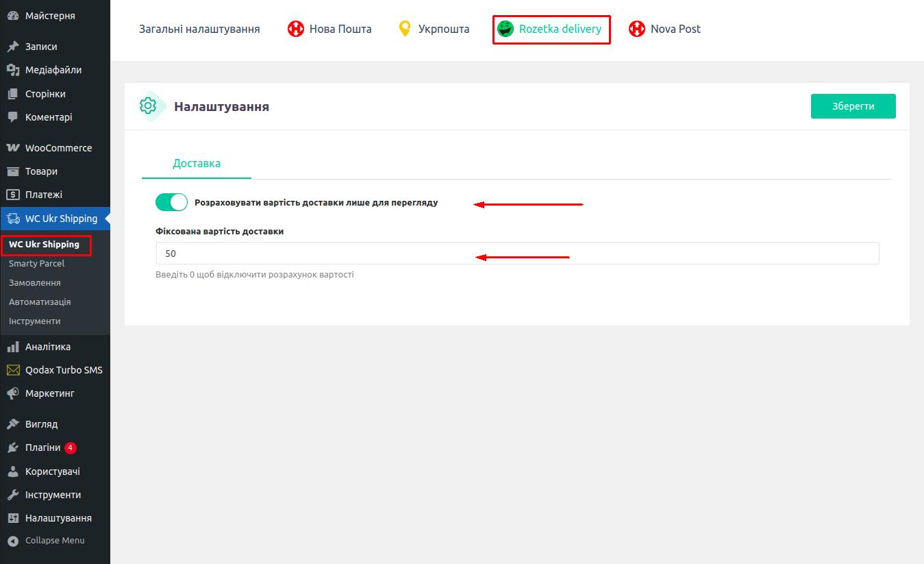Open the Товари sidebar menu

point(41,171)
